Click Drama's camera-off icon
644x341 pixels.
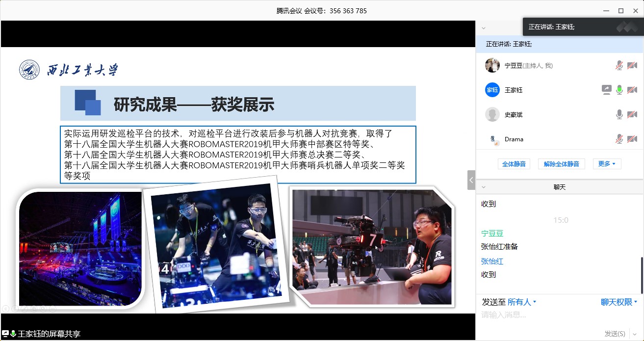(x=632, y=139)
